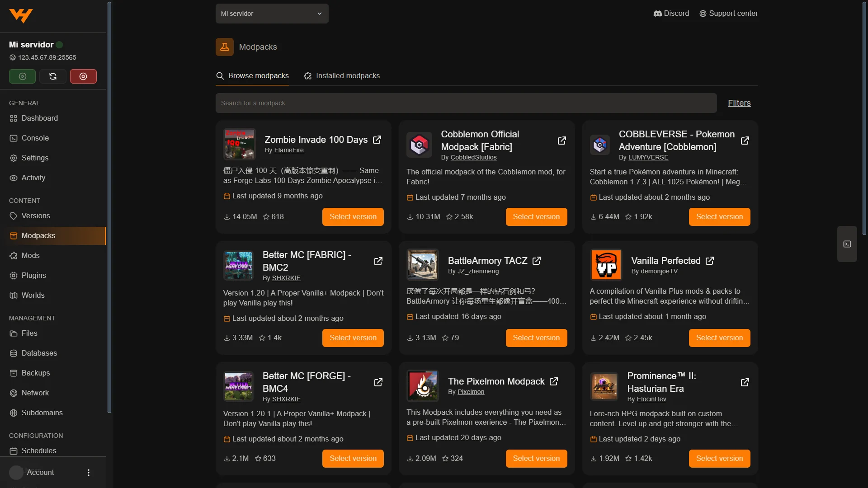The image size is (868, 488).
Task: Open the Support center link
Action: [728, 14]
